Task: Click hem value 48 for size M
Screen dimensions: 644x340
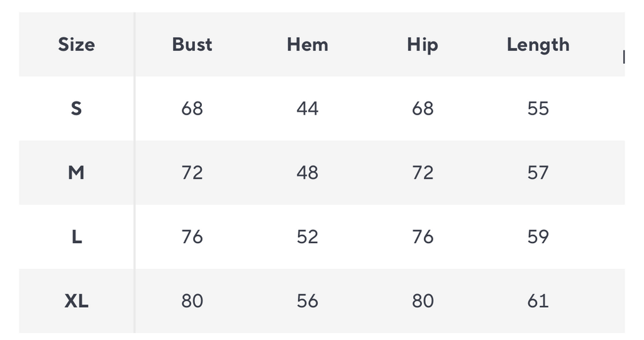Action: tap(307, 173)
